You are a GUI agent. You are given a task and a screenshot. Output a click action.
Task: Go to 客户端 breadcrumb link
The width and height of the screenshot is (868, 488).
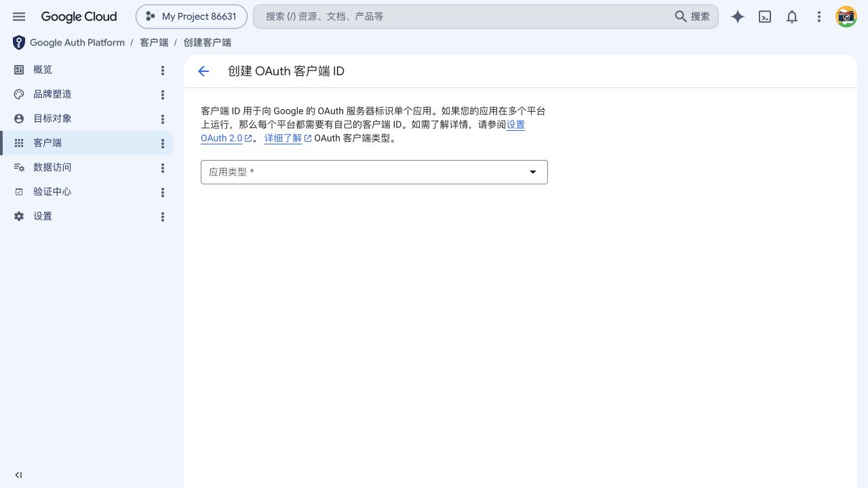coord(154,43)
